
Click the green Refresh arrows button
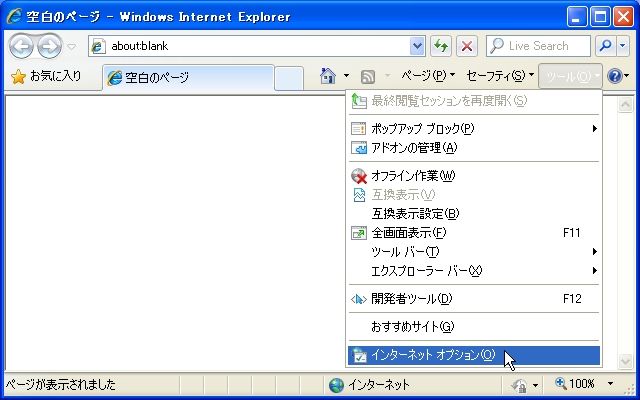441,46
